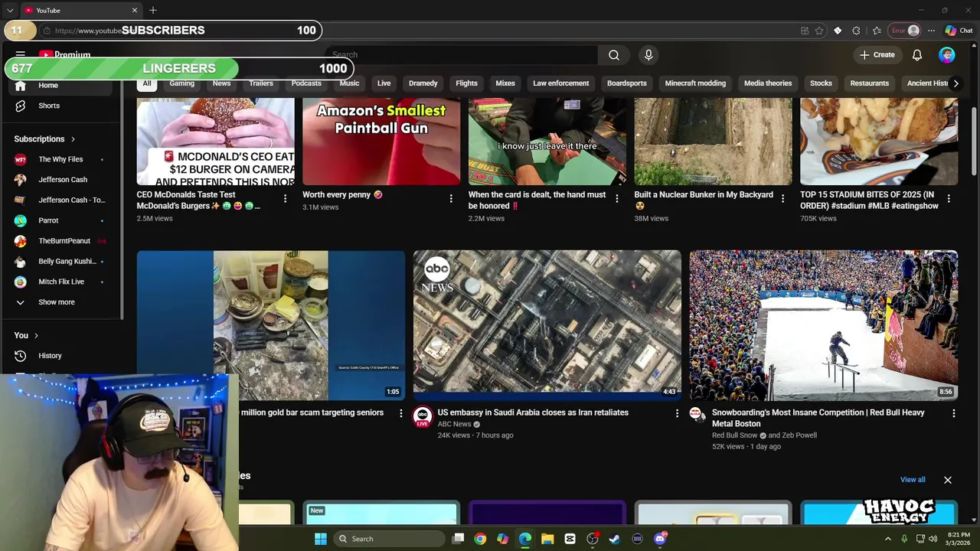980x551 pixels.
Task: Open The Why Files channel
Action: click(x=61, y=159)
